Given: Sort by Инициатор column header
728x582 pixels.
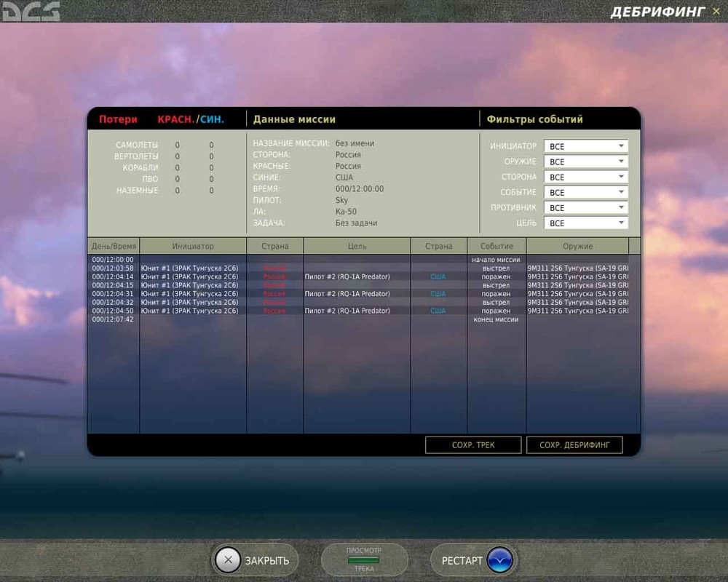Looking at the screenshot, I should tap(193, 246).
